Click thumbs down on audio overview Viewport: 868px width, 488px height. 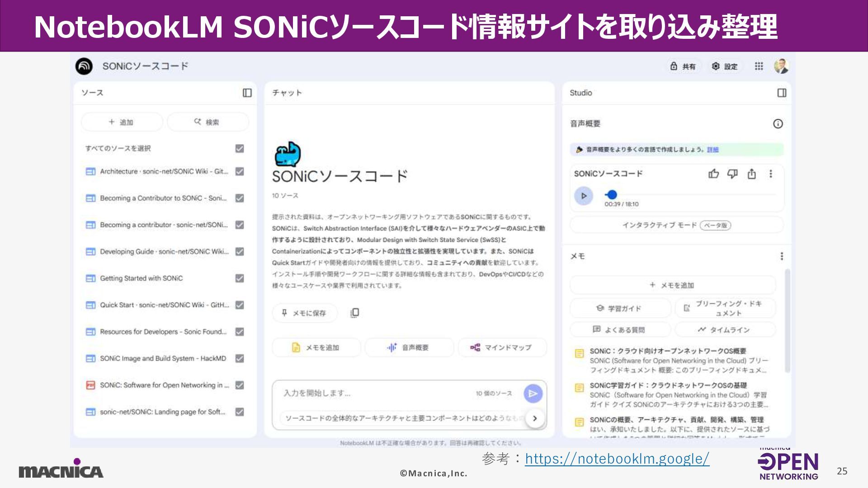click(732, 174)
